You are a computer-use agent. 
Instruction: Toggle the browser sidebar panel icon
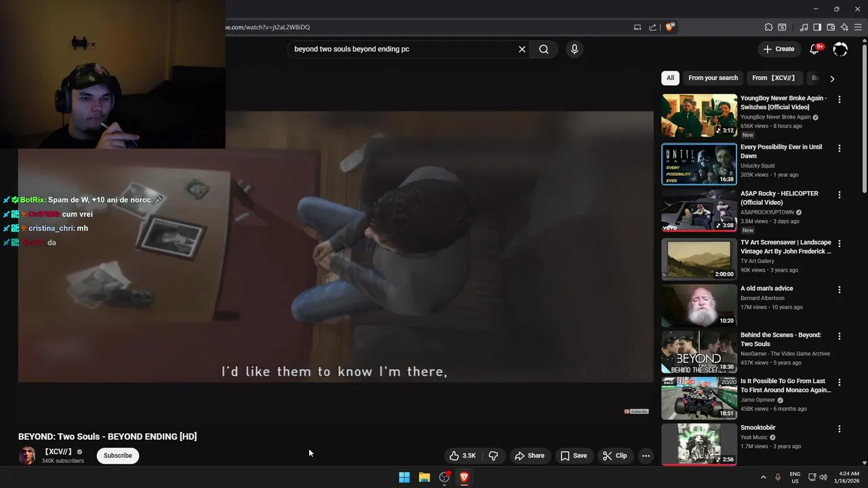coord(817,27)
